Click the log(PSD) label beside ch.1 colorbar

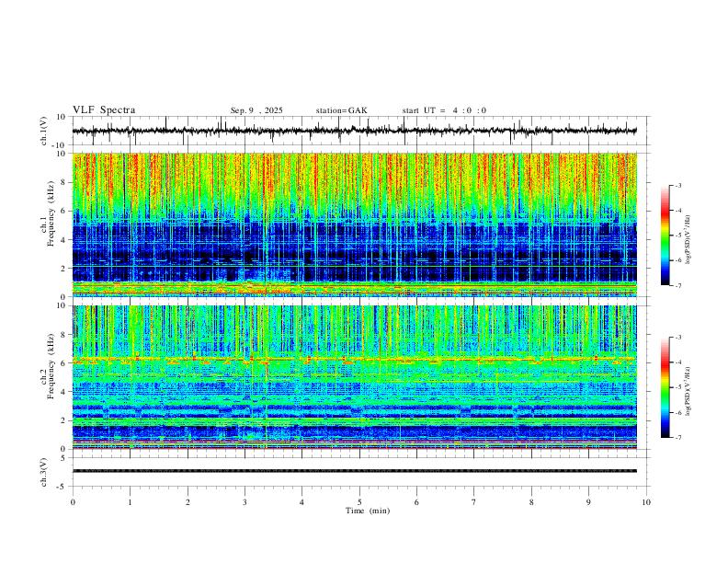(688, 240)
